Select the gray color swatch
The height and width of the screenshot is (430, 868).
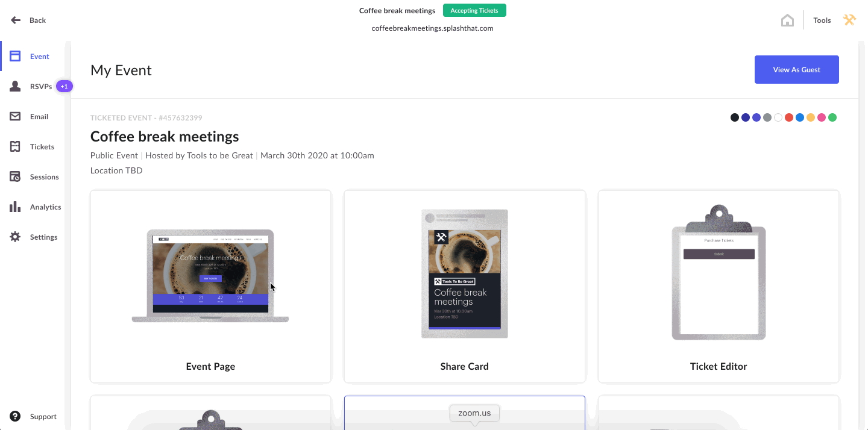(x=767, y=117)
